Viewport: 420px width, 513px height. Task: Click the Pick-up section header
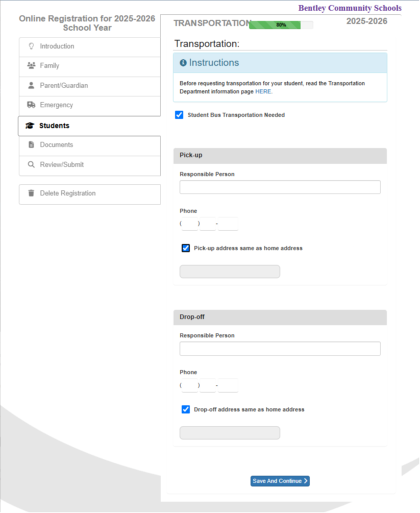click(280, 156)
